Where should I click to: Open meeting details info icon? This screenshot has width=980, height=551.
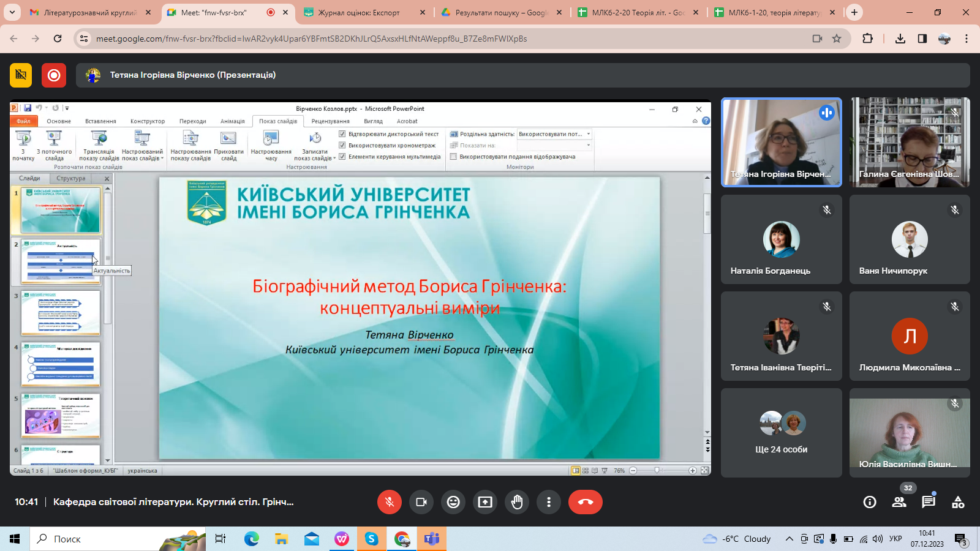[870, 502]
